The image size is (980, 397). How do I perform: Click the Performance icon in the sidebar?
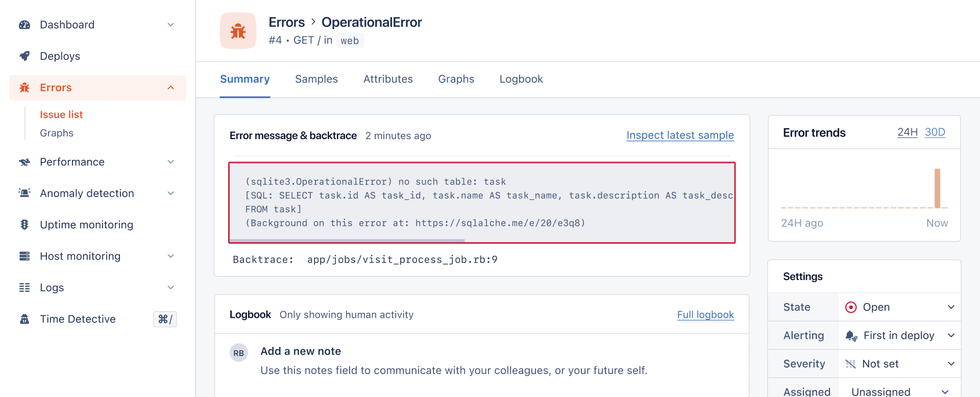(x=24, y=162)
